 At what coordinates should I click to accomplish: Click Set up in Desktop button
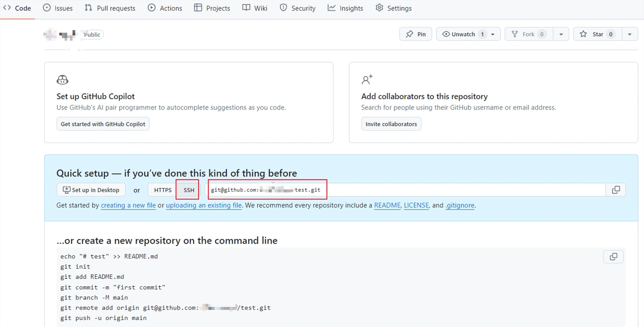[91, 190]
